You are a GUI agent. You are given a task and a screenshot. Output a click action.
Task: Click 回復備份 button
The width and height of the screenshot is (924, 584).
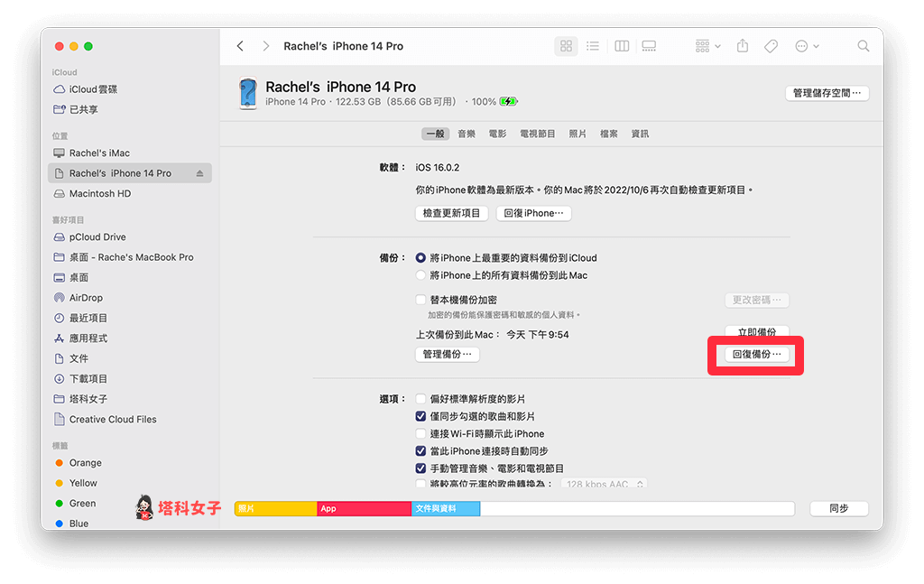[757, 354]
